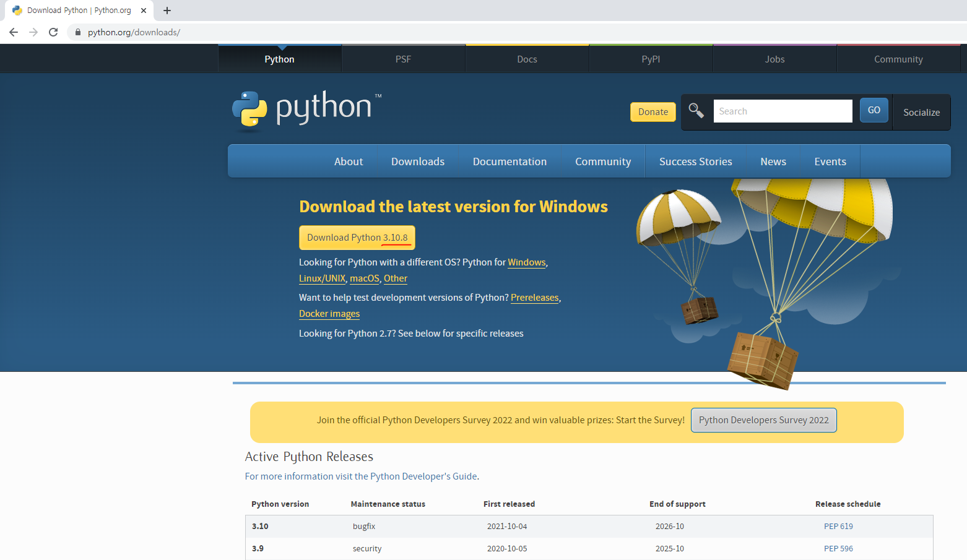Viewport: 967px width, 560px height.
Task: Click the bugfix status cell
Action: (x=364, y=527)
